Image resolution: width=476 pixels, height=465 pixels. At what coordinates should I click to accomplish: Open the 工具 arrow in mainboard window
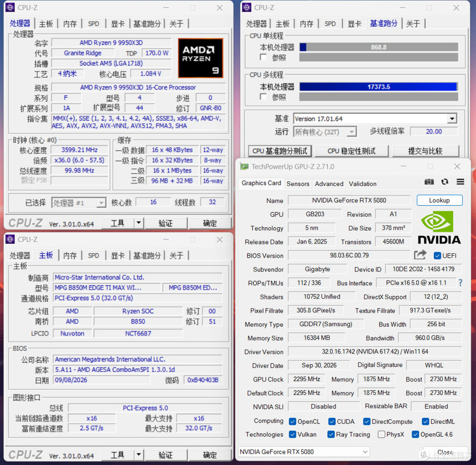tap(138, 455)
